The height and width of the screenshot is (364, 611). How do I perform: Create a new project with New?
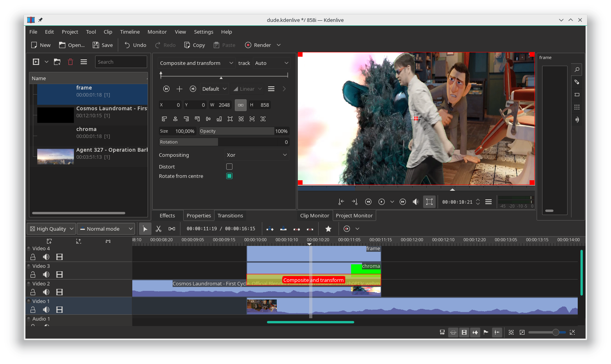pos(41,45)
